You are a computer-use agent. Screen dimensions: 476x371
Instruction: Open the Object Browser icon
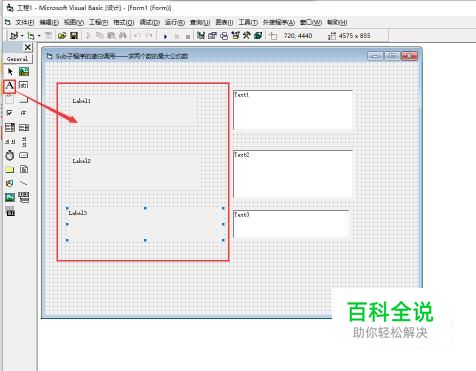[236, 35]
